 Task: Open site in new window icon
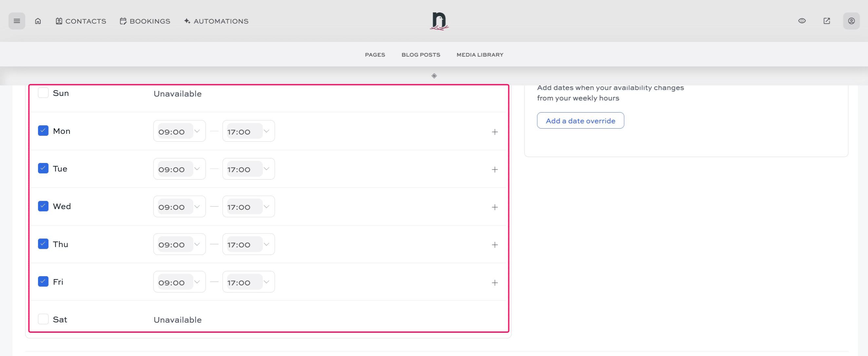pyautogui.click(x=827, y=21)
